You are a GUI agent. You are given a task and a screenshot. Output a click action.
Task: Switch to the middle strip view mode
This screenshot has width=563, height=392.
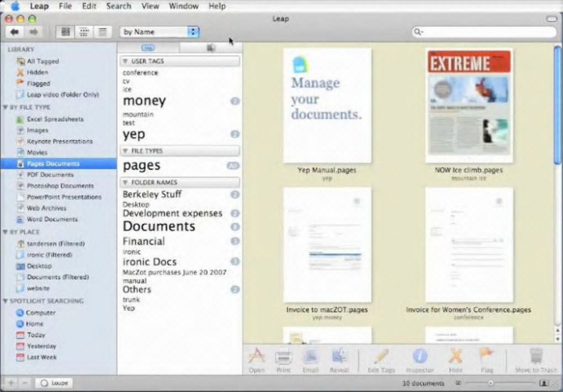[84, 32]
